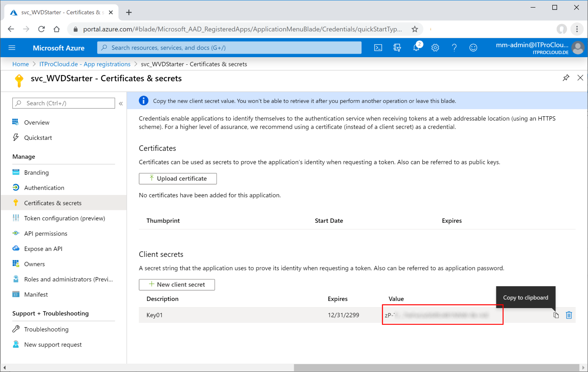This screenshot has width=588, height=372.
Task: Focus the left menu Search (Ctrl+/) field
Action: 63,103
